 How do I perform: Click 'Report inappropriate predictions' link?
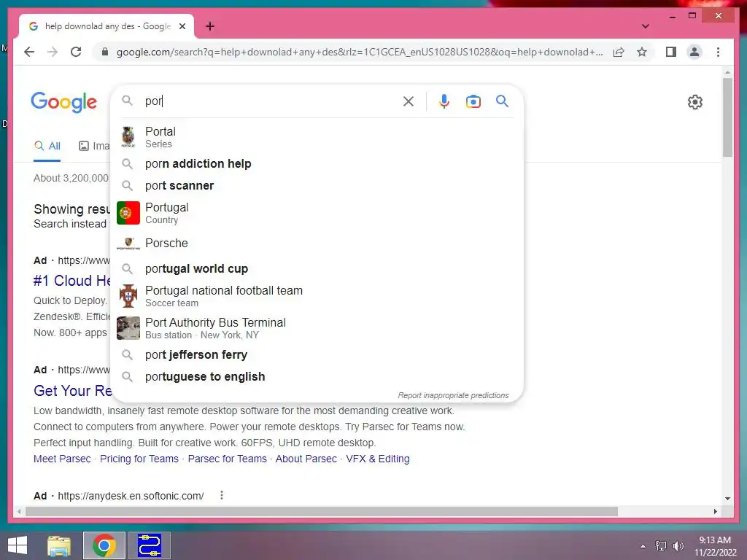(x=453, y=395)
